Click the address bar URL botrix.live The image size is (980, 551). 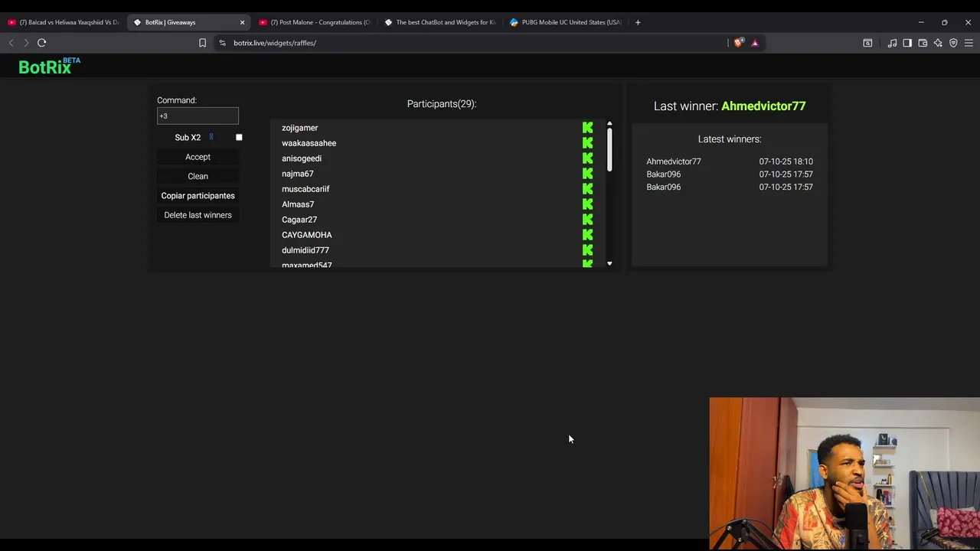tap(275, 43)
